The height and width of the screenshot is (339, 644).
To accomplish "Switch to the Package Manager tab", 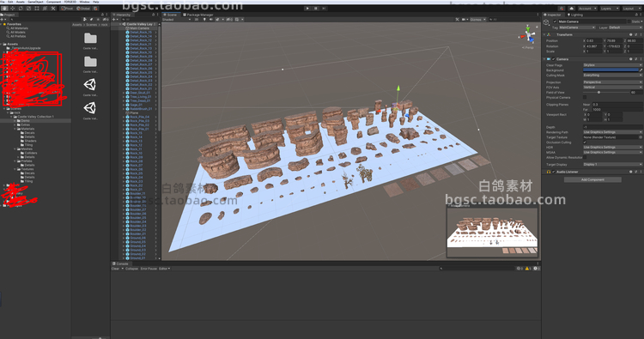I will [x=198, y=15].
